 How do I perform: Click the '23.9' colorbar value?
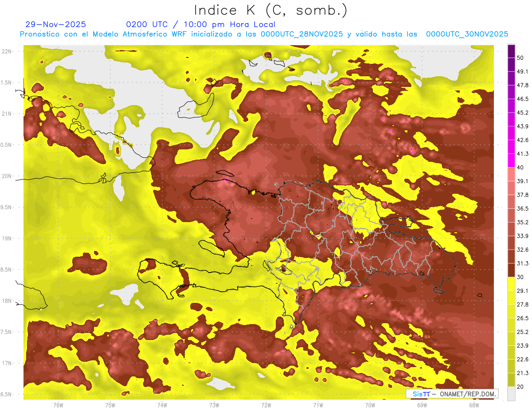coord(522,346)
